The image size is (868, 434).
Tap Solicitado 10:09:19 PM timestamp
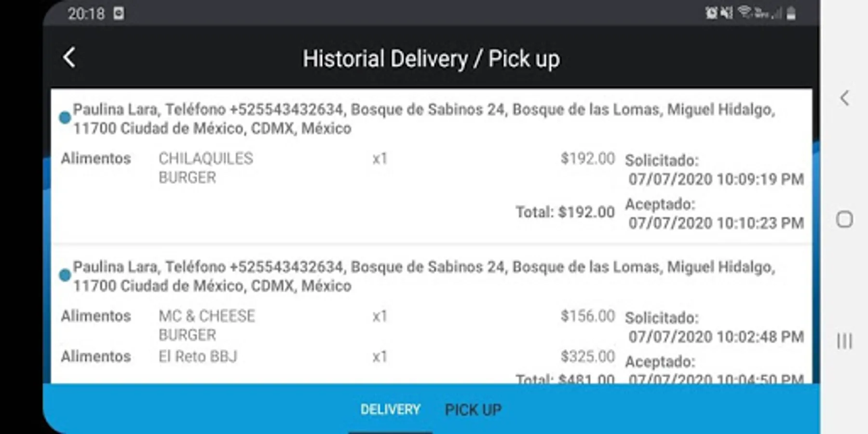point(716,179)
